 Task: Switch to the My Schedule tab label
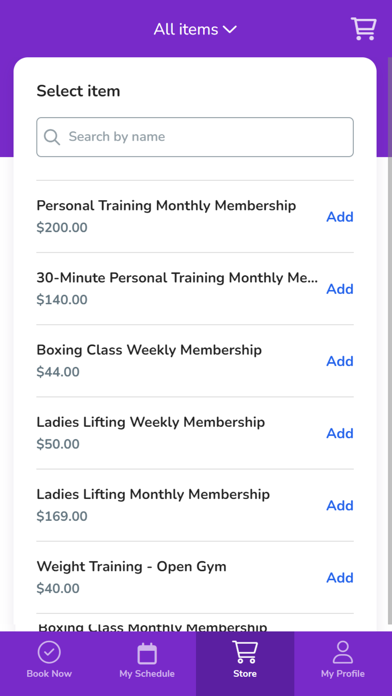(147, 674)
